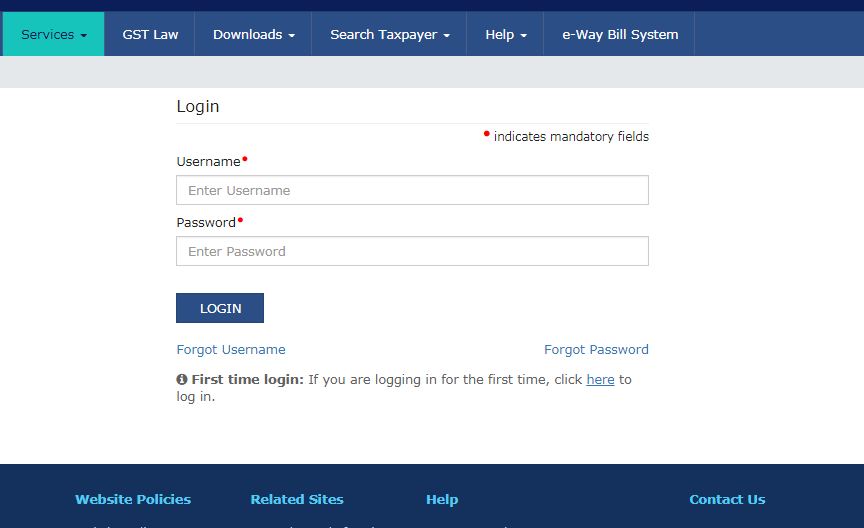
Task: Click the Login heading text
Action: click(198, 106)
